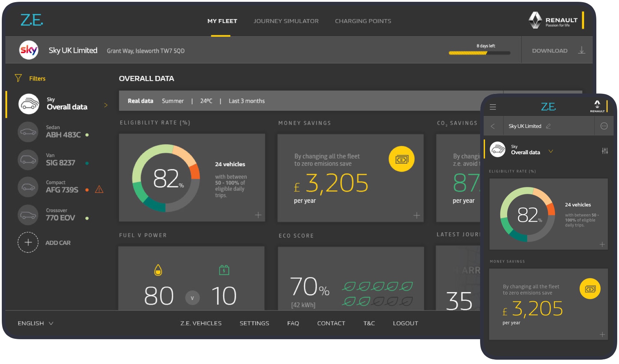Viewport: 619px width, 364px height.
Task: Click the Filters label
Action: (x=37, y=78)
